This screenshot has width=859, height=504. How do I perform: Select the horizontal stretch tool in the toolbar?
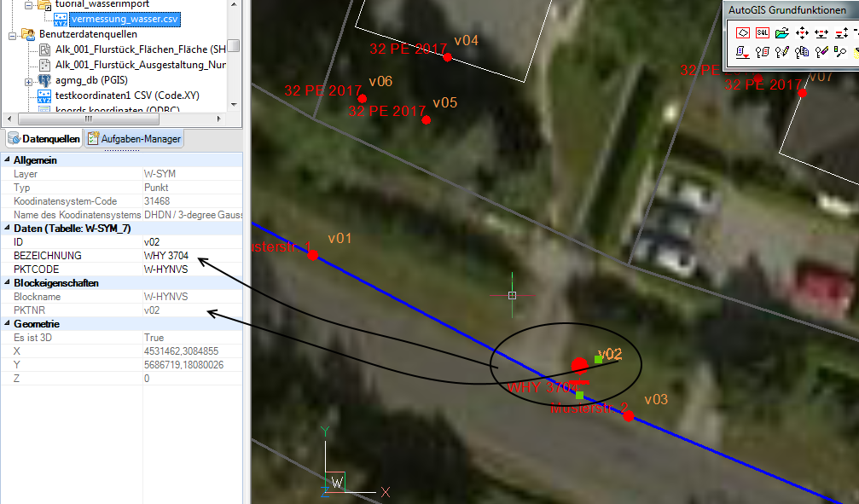[x=820, y=32]
